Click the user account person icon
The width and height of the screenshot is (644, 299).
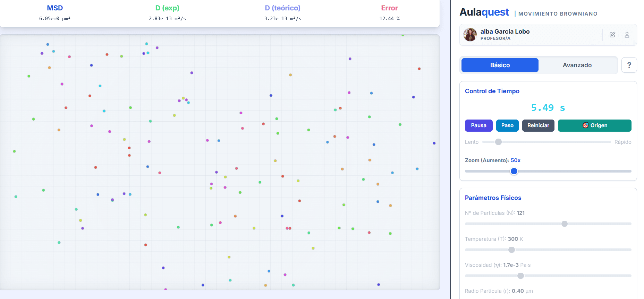627,35
